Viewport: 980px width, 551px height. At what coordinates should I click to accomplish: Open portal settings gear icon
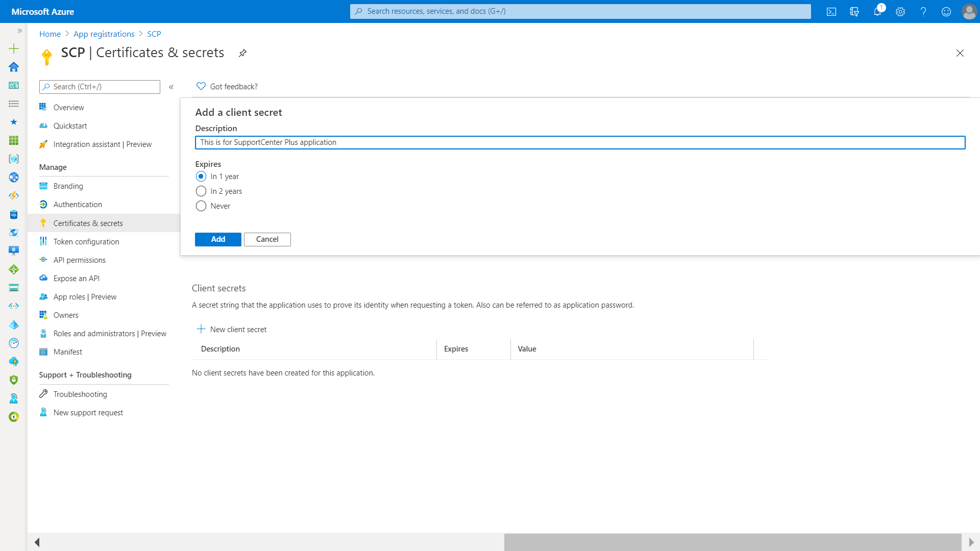coord(900,12)
